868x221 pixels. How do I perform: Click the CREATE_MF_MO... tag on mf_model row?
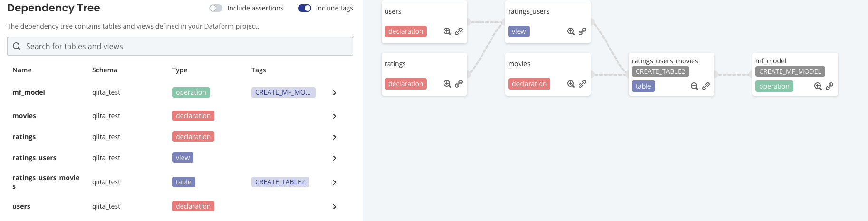tap(283, 92)
